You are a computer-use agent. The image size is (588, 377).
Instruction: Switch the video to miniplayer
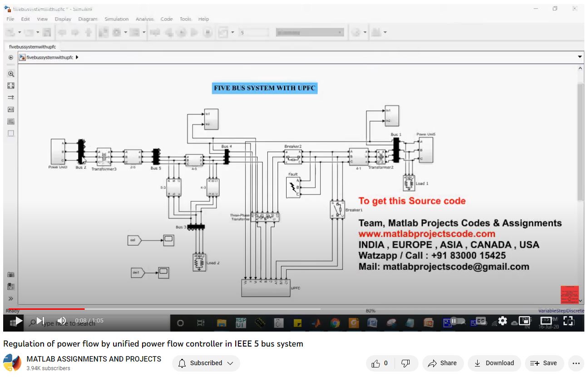pos(524,321)
